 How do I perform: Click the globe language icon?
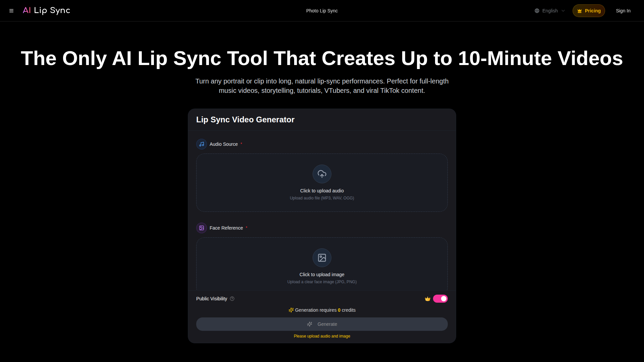click(537, 11)
